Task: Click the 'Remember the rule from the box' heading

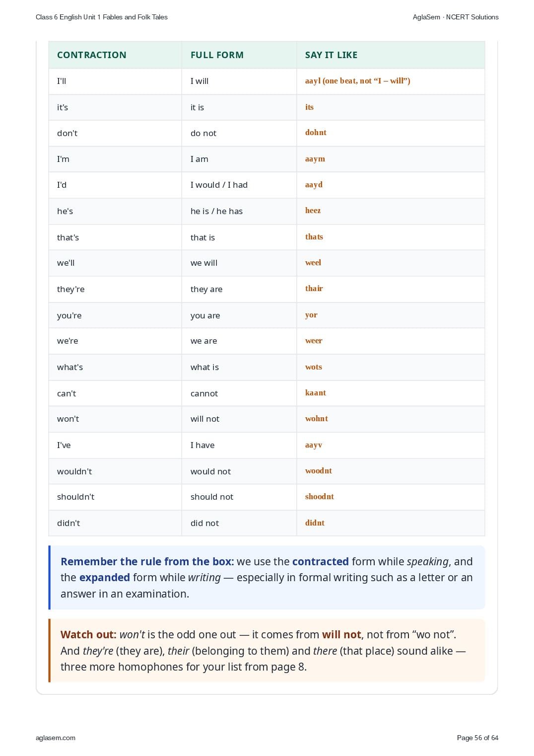Action: click(x=147, y=561)
